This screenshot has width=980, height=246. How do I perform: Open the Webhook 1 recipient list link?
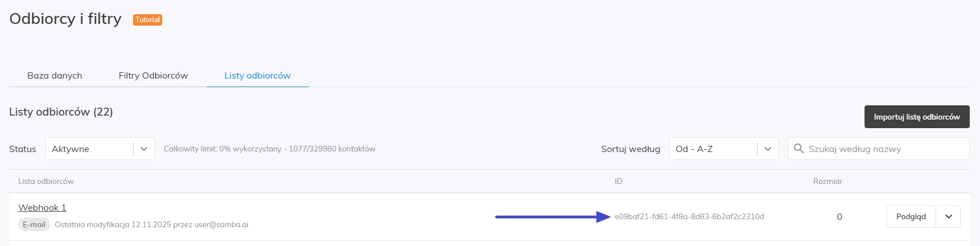[x=42, y=208]
